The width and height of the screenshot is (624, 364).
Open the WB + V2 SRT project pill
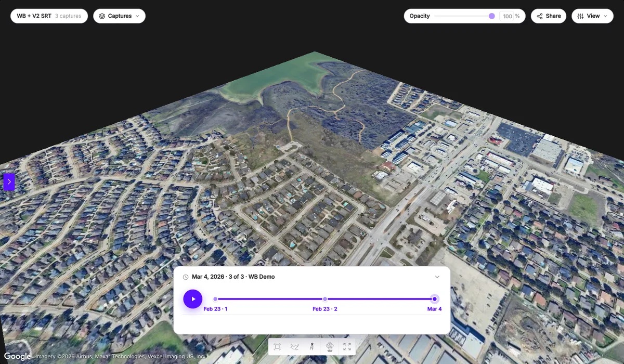coord(49,16)
